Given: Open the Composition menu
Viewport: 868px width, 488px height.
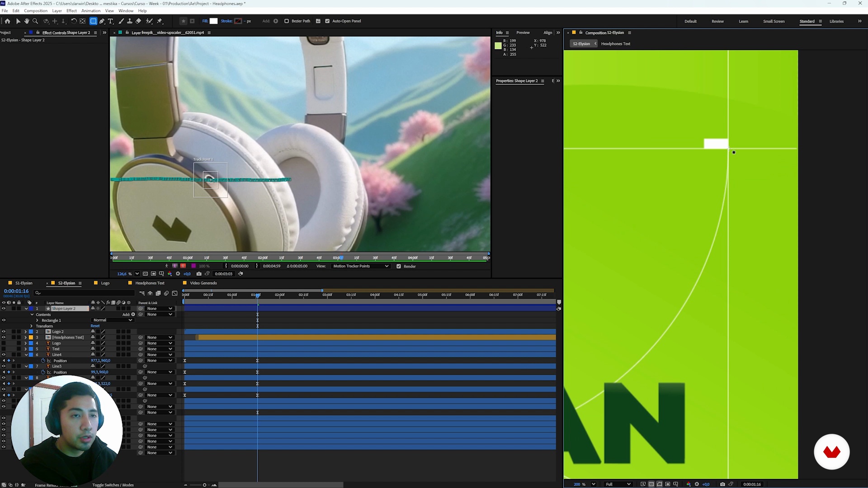Looking at the screenshot, I should click(x=36, y=11).
